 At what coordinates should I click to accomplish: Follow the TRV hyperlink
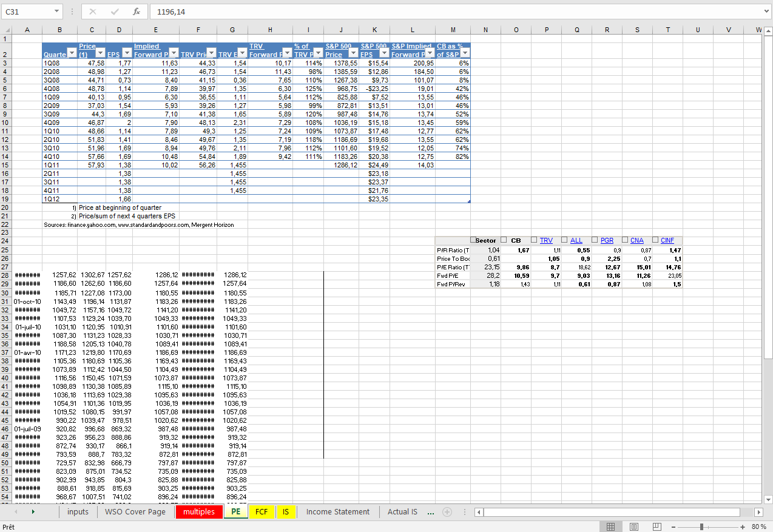(546, 241)
